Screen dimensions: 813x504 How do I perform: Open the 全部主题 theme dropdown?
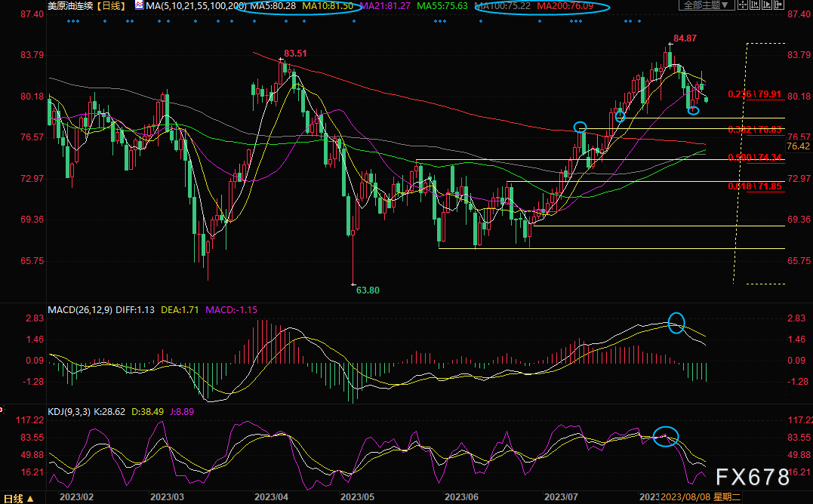707,5
